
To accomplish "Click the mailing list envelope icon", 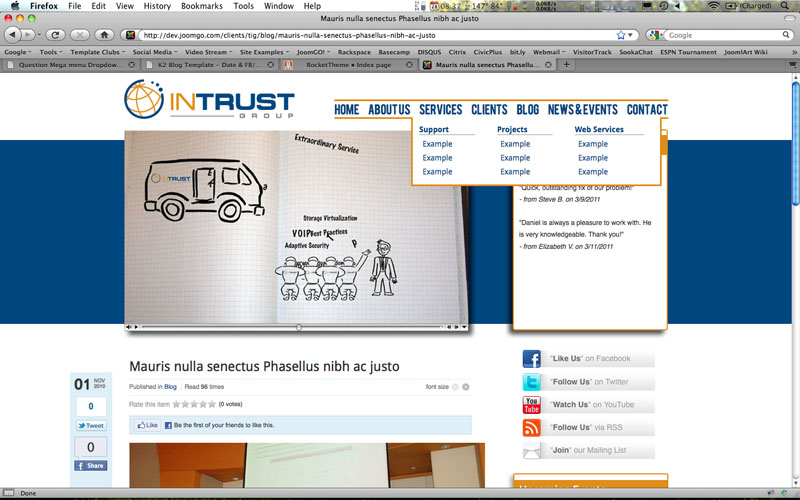I will [532, 451].
